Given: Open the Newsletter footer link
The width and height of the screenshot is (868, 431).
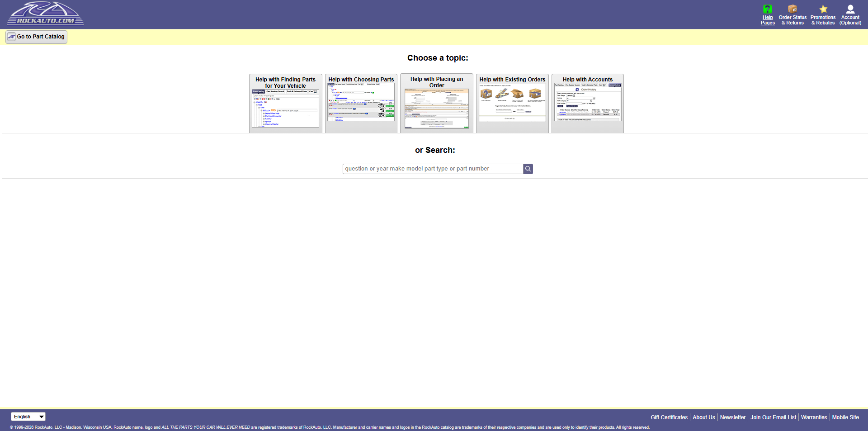Looking at the screenshot, I should tap(732, 417).
